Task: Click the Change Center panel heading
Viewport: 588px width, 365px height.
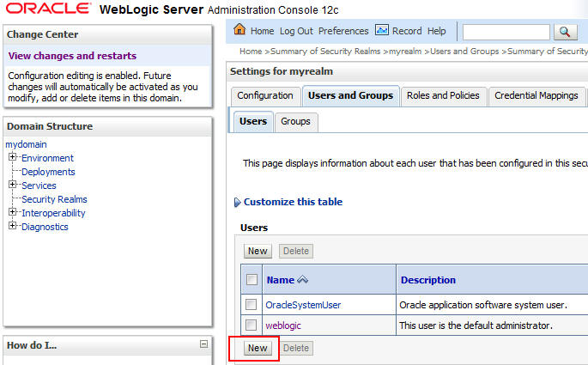Action: pos(42,34)
